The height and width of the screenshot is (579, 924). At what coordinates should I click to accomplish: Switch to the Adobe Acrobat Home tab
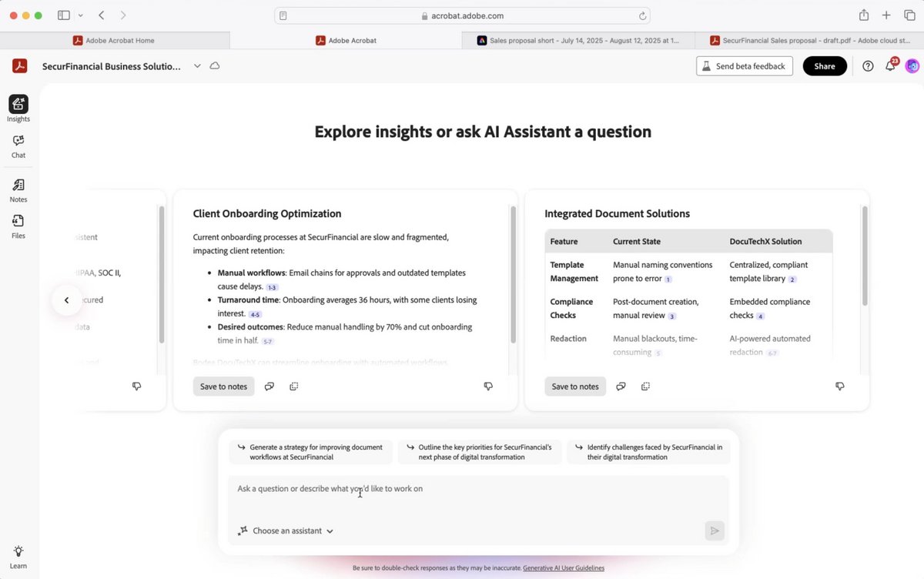[115, 40]
